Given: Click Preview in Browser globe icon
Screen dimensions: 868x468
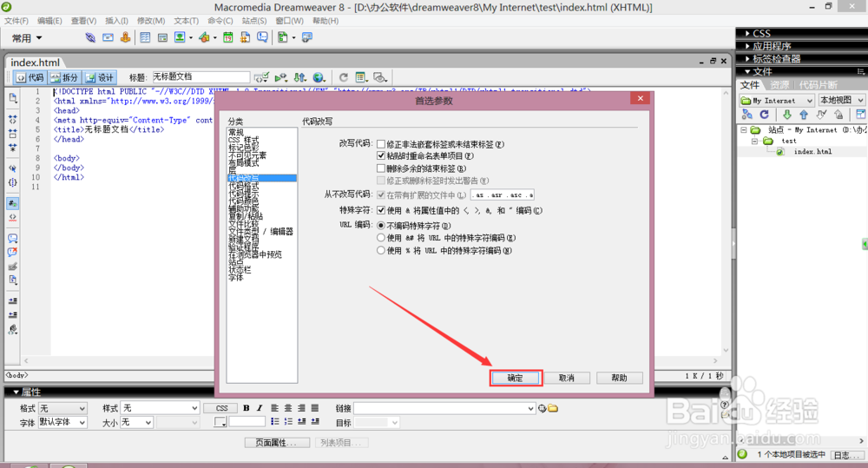Looking at the screenshot, I should 319,77.
